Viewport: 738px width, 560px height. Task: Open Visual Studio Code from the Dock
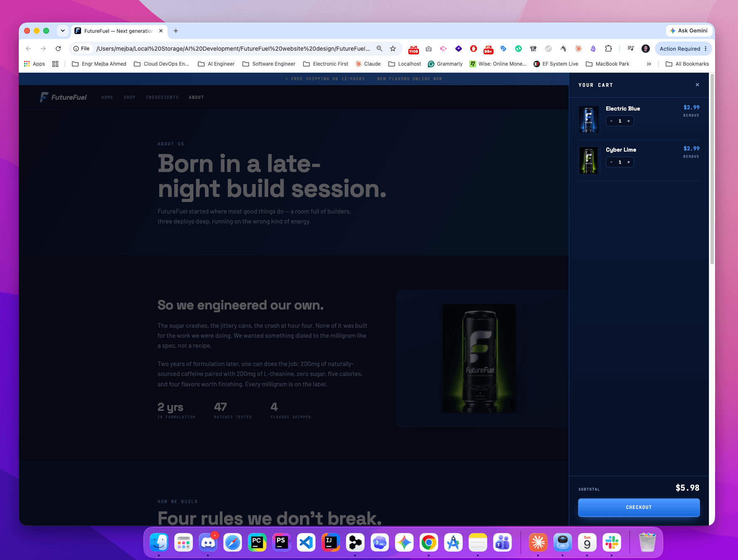click(306, 543)
